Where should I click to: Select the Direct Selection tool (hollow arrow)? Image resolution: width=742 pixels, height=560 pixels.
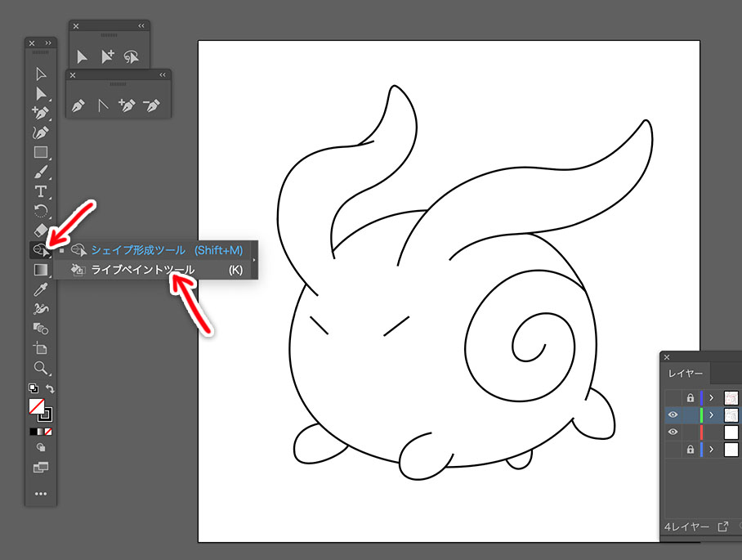pyautogui.click(x=41, y=74)
